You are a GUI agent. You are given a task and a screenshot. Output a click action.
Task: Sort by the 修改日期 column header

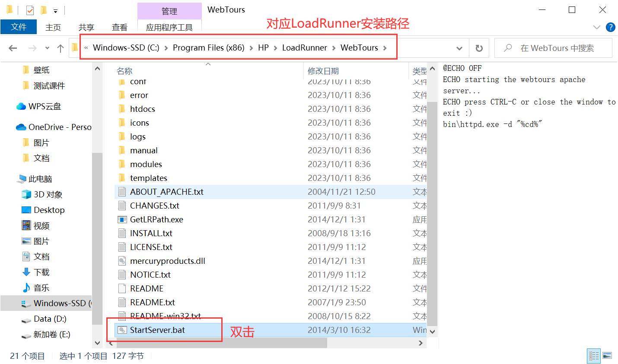323,71
